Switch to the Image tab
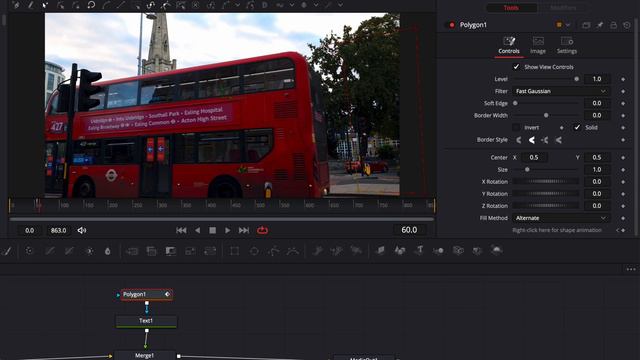Image resolution: width=640 pixels, height=360 pixels. (x=538, y=46)
